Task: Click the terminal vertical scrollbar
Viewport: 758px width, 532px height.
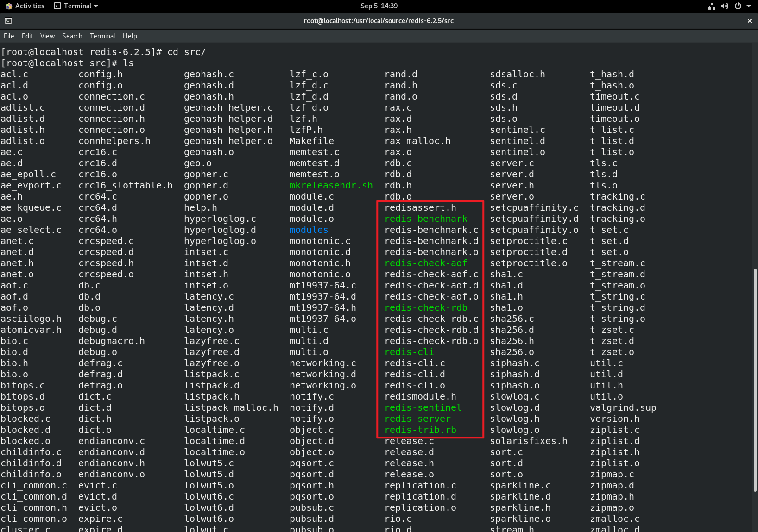Action: [x=755, y=380]
